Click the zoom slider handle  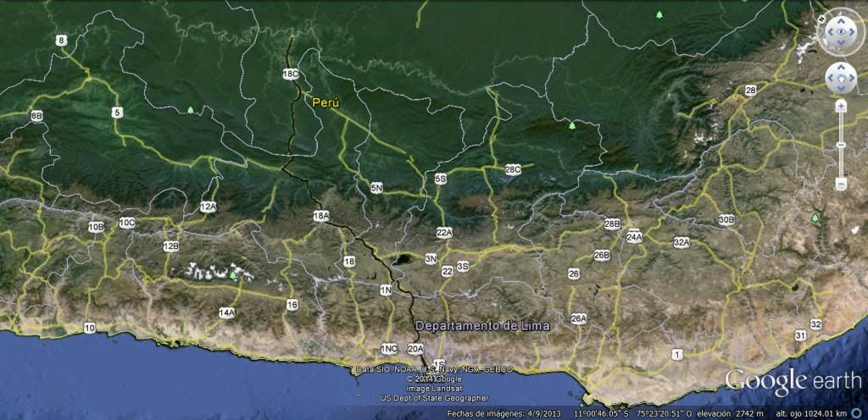coord(841,146)
